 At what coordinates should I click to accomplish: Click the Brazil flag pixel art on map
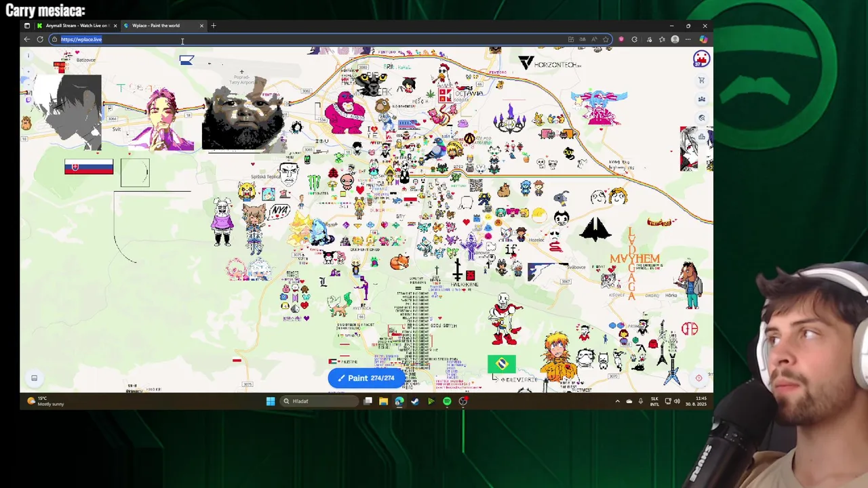click(502, 364)
